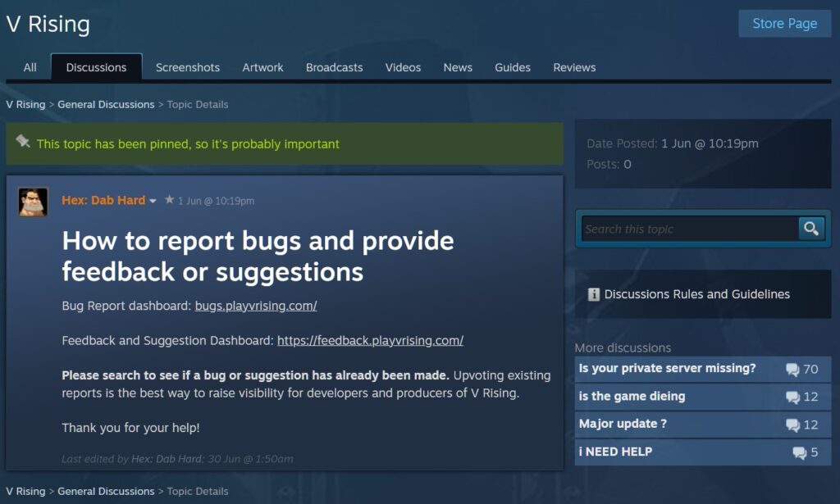Open Discussions Rules and Guidelines
840x504 pixels.
697,294
